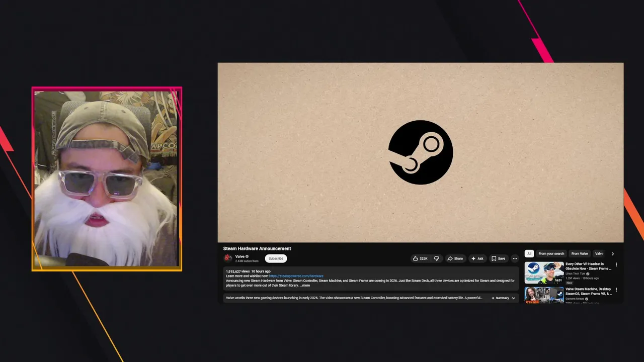Like the Steam Hardware Announcement video
This screenshot has width=644, height=362.
tap(420, 258)
